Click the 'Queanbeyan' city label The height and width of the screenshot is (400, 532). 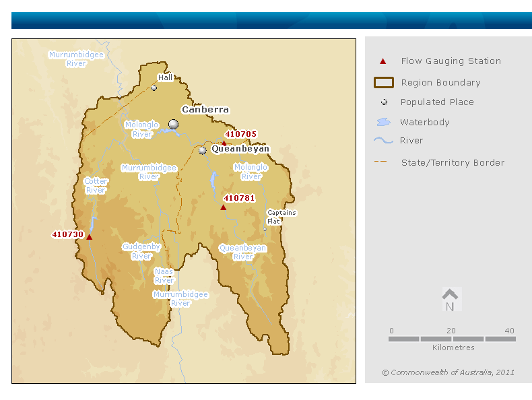pyautogui.click(x=240, y=149)
